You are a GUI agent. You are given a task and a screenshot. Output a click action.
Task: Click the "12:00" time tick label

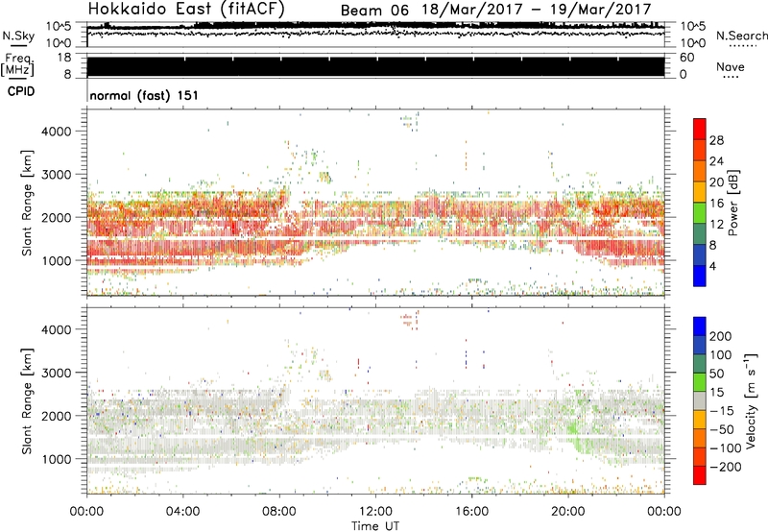tap(375, 512)
